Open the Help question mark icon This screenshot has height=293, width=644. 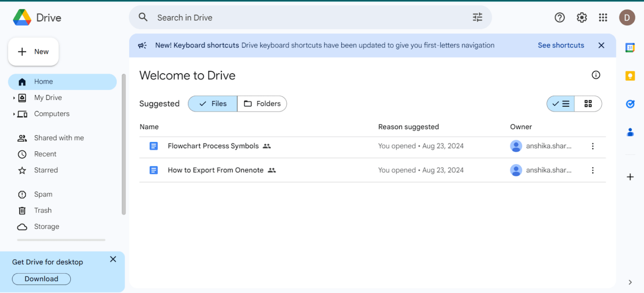[559, 17]
